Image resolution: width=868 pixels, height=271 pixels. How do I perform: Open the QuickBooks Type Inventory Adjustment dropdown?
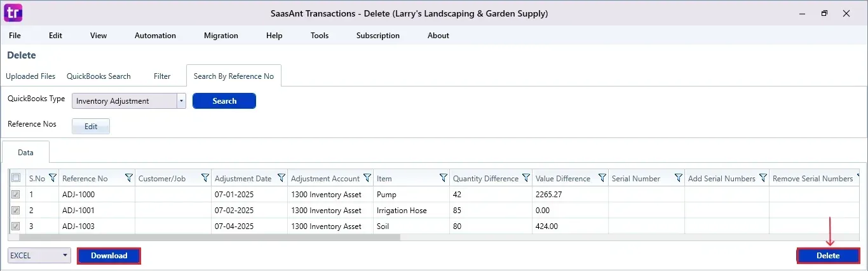(129, 101)
